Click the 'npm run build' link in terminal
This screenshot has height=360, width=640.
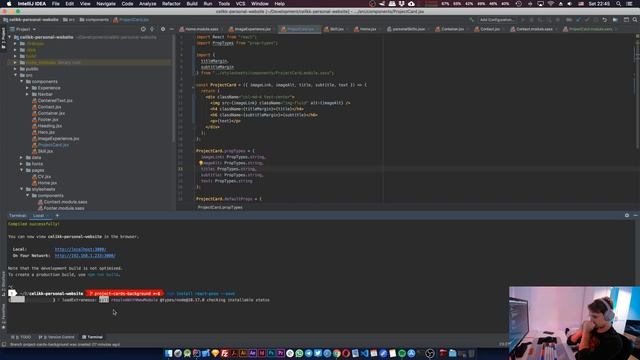click(103, 275)
